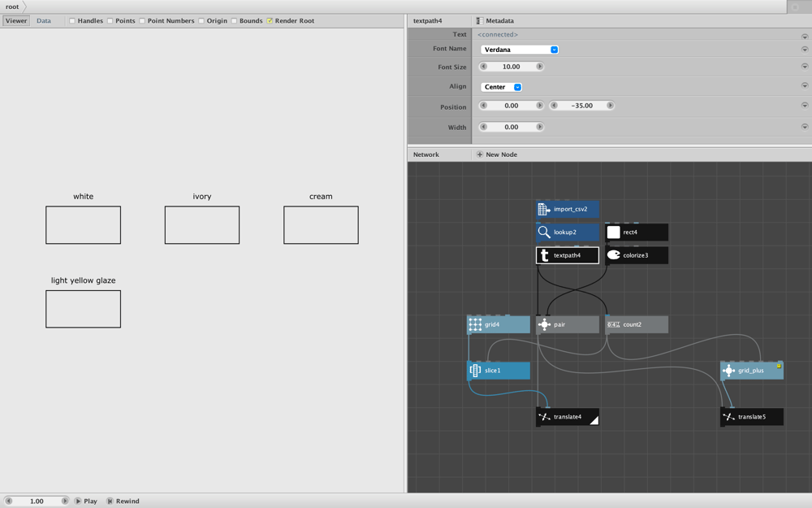
Task: Click the cream rectangle in viewer
Action: coord(321,225)
